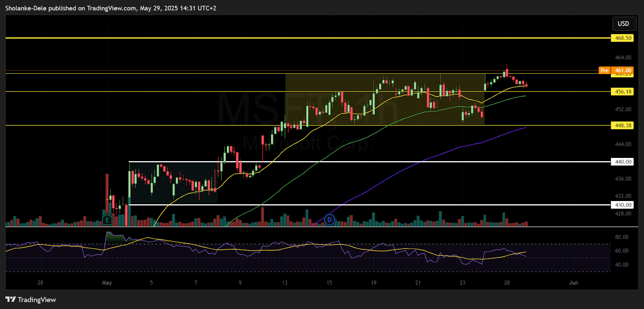Select the 430.00 price level label
Screen dimensions: 644x309
pos(623,205)
